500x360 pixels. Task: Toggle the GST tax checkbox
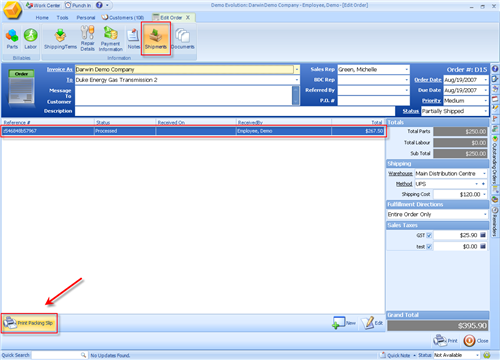[x=429, y=235]
